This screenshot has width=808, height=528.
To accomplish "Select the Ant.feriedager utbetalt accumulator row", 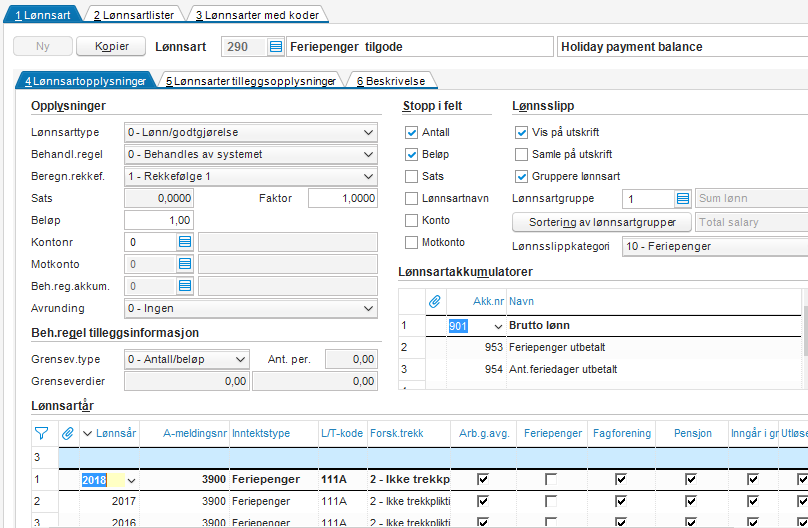I will [601, 369].
